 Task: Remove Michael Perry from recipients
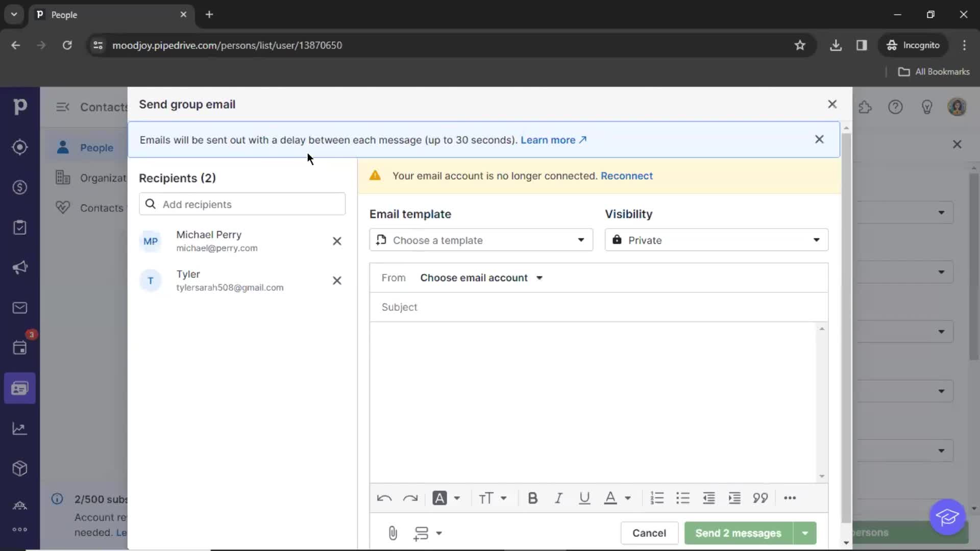click(x=337, y=241)
